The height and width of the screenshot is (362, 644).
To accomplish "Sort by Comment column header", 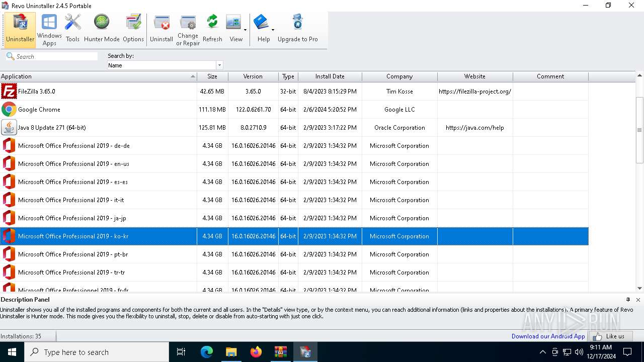I will (550, 76).
